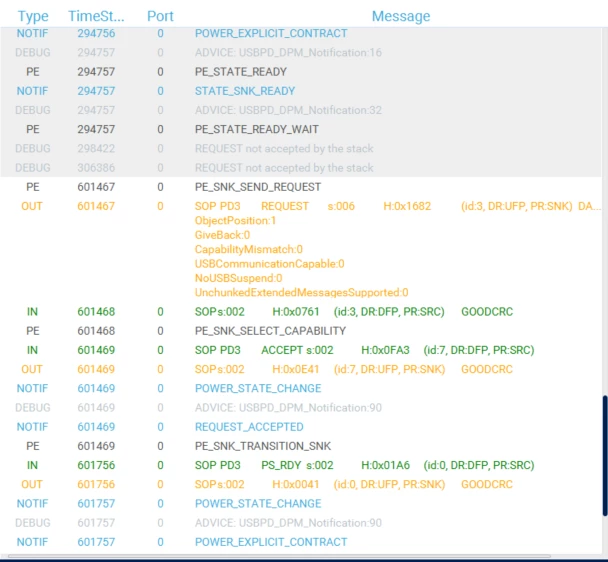Image resolution: width=608 pixels, height=562 pixels.
Task: Click the GOODCRC text in the H:0x0041 row
Action: (x=487, y=484)
